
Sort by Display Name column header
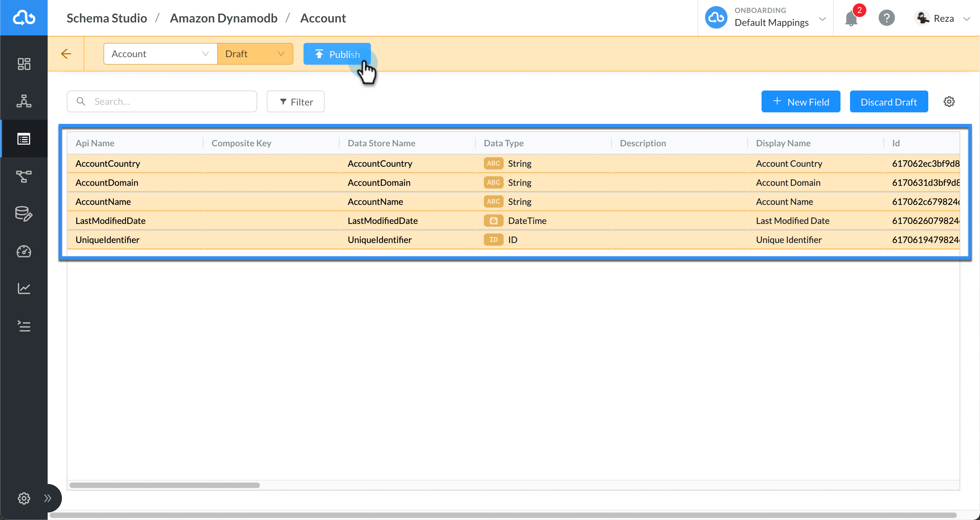point(783,143)
